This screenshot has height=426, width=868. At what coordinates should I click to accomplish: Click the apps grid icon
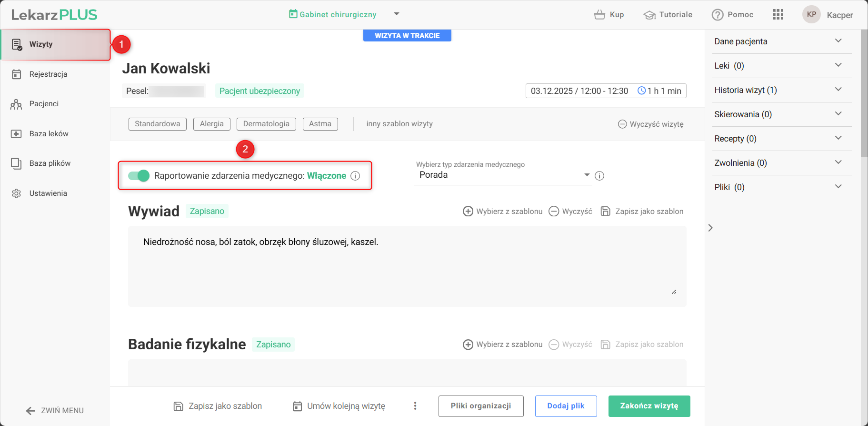[778, 14]
